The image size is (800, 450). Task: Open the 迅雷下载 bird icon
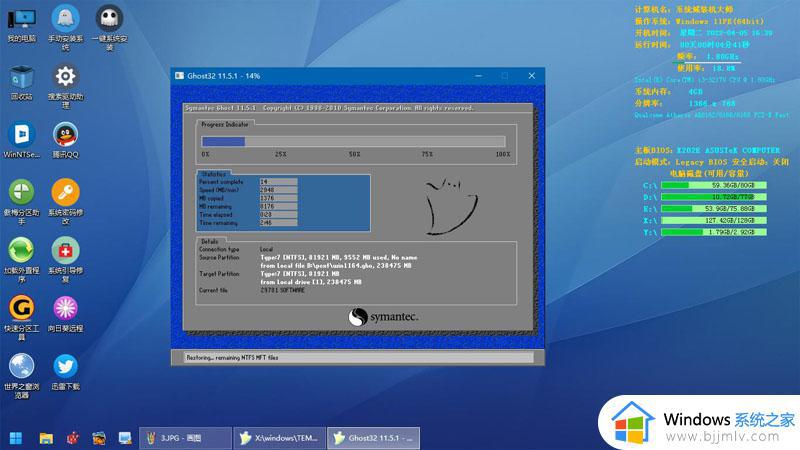pos(65,372)
